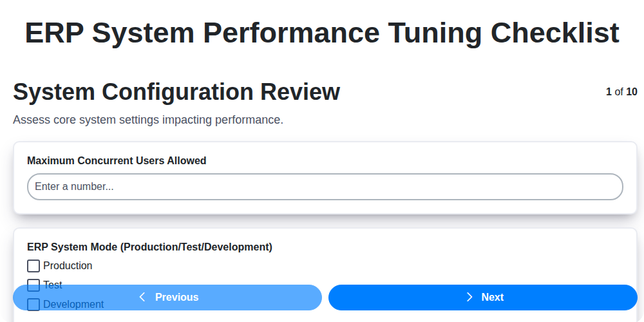Viewport: 644px width, 322px height.
Task: Click the ERP System Performance Tuning Checklist title
Action: (322, 33)
